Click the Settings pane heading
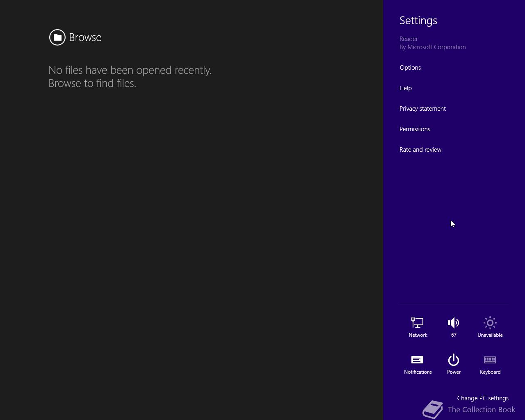Viewport: 525px width, 420px height. (418, 21)
